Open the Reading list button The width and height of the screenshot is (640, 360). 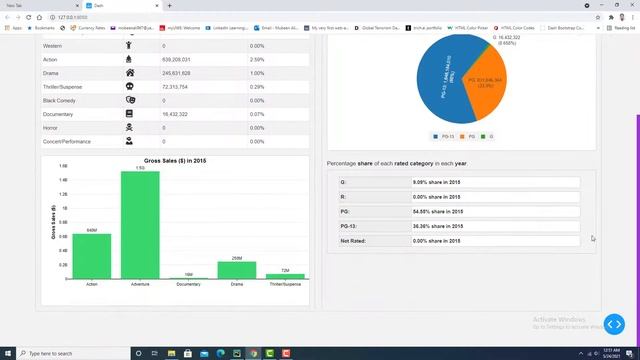click(621, 28)
